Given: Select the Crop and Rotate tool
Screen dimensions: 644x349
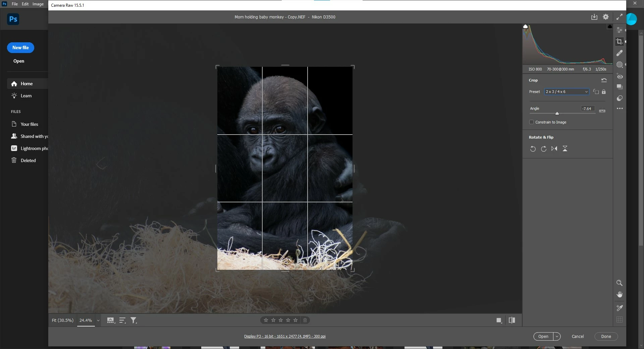Looking at the screenshot, I should 620,41.
